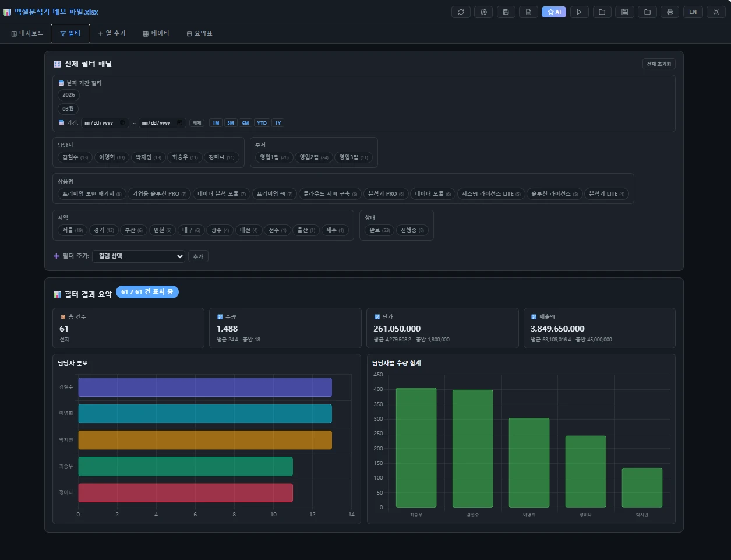This screenshot has height=560, width=731.
Task: Select the 03월 month chip
Action: (x=68, y=109)
